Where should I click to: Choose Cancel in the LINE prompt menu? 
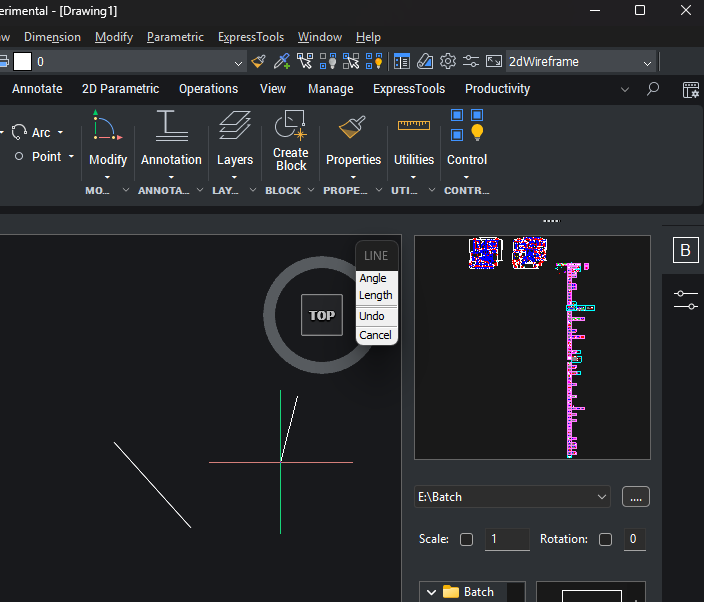377,335
